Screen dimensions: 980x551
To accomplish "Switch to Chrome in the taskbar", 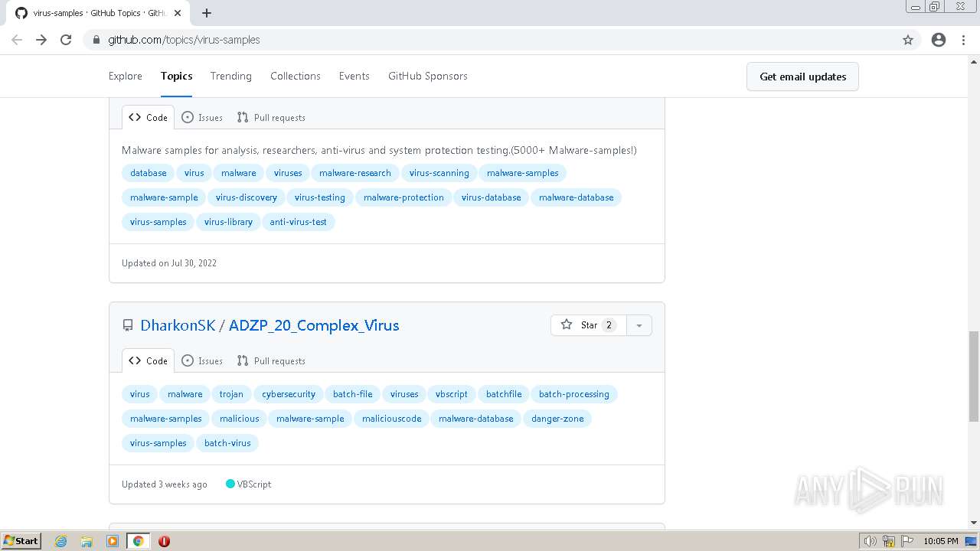I will point(138,541).
